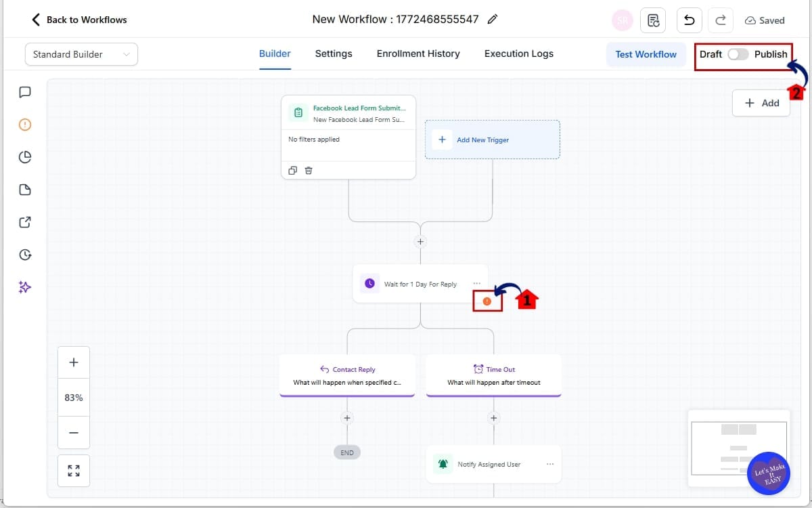Go Back to Workflows

pyautogui.click(x=79, y=20)
